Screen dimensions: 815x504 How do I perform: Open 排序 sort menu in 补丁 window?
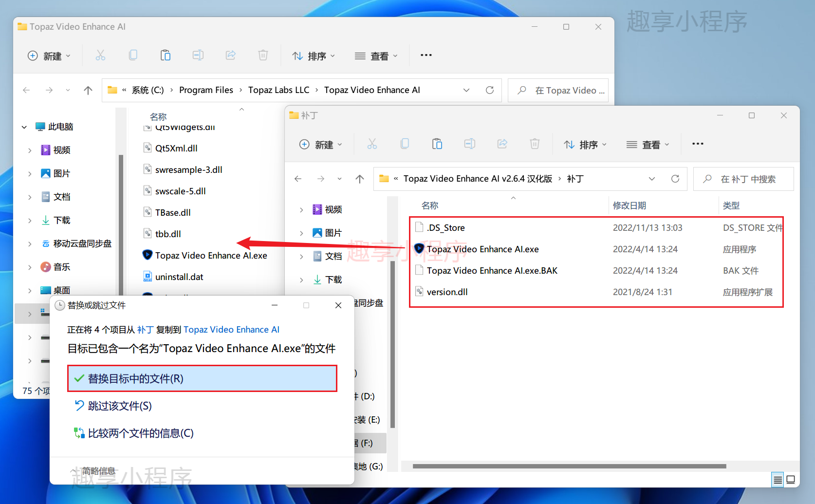point(585,145)
